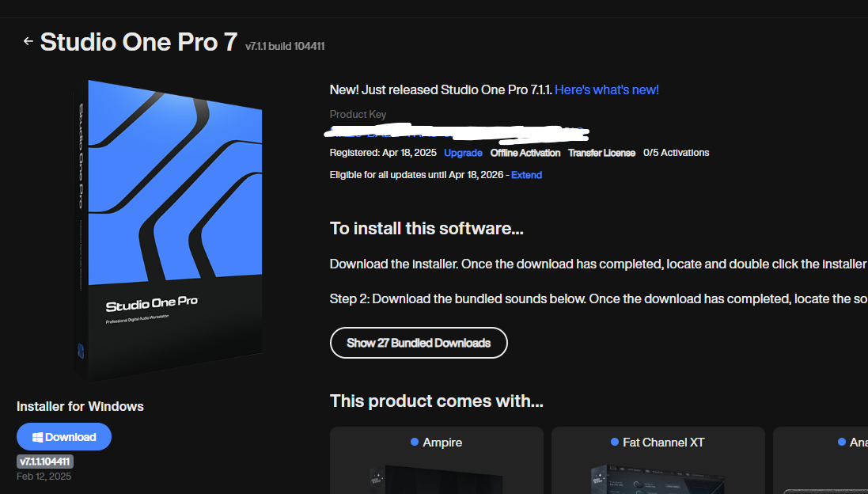Click the back arrow beside Studio One Pro 7
The height and width of the screenshot is (494, 868).
coord(28,41)
